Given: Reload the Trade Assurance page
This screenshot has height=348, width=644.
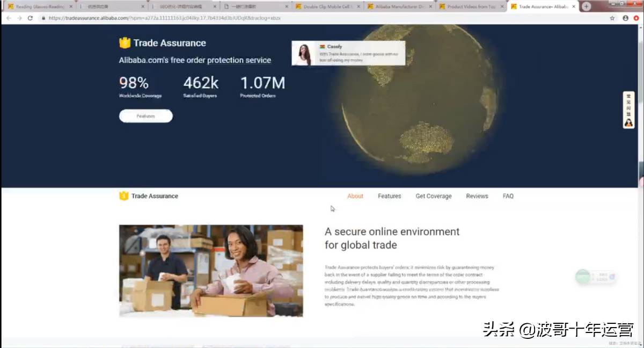Looking at the screenshot, I should pyautogui.click(x=30, y=18).
